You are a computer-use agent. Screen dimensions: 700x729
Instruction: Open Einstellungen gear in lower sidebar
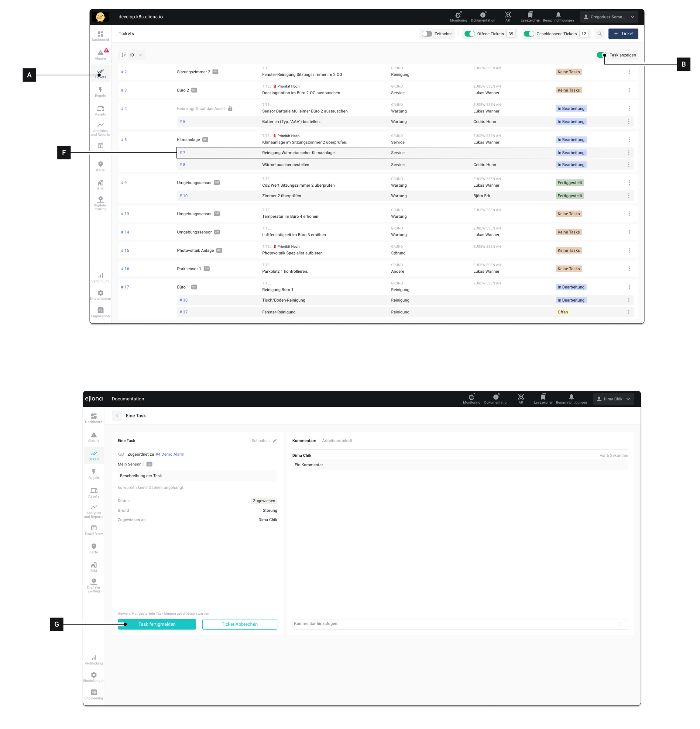point(94,675)
